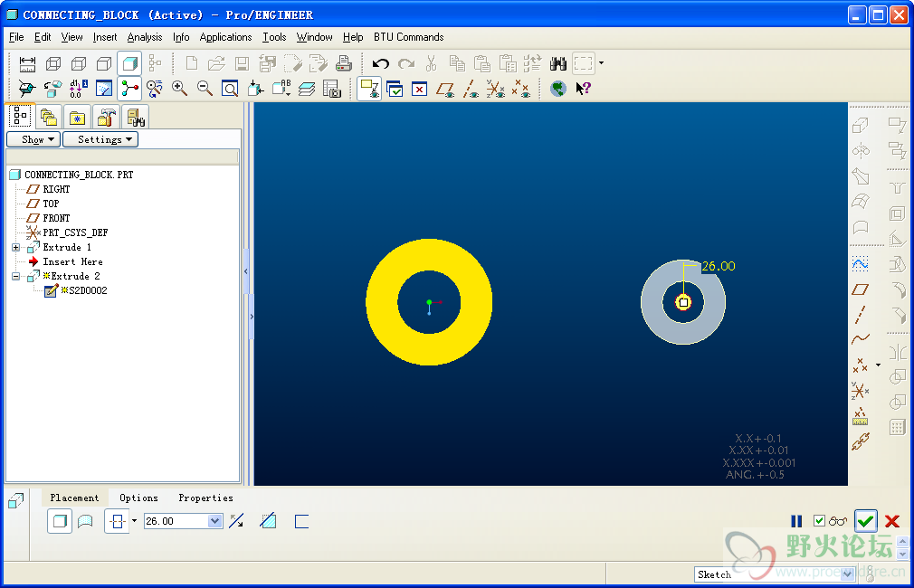Click the glasses verify preview button
This screenshot has height=588, width=914.
(838, 520)
